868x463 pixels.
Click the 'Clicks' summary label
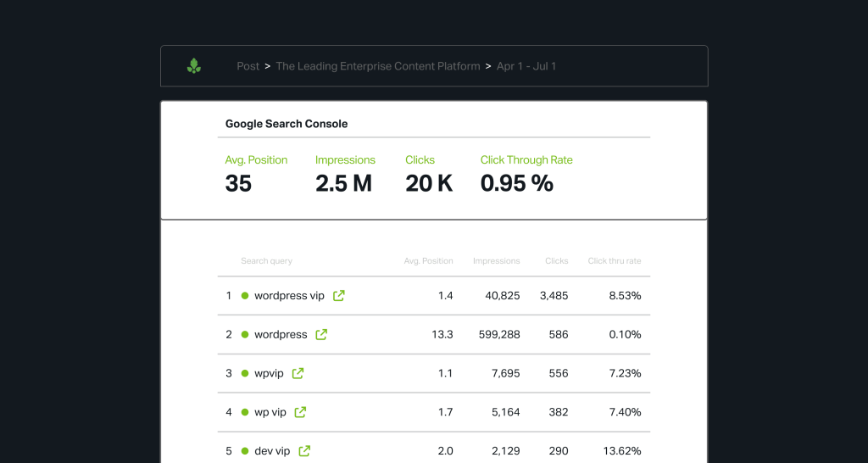pos(420,160)
